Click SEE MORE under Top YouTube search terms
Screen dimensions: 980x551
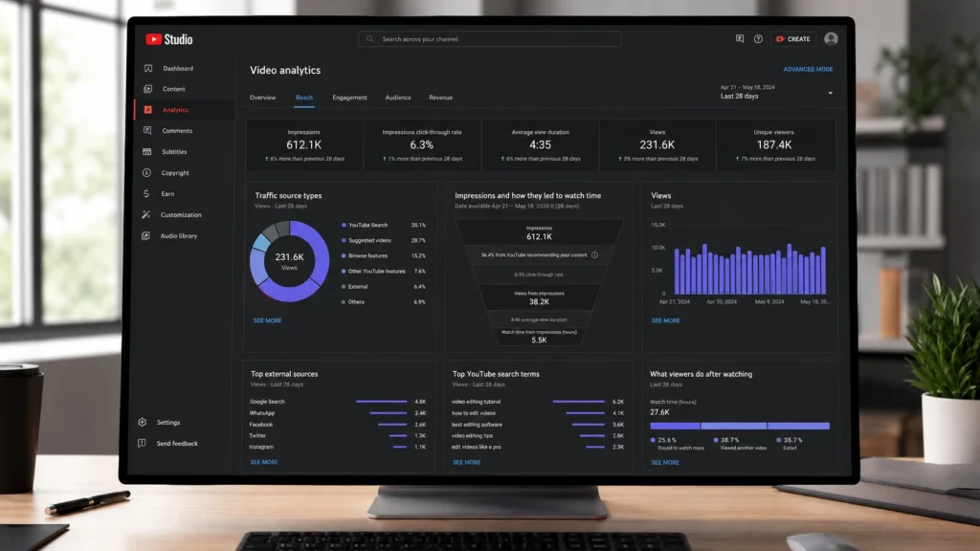tap(467, 462)
